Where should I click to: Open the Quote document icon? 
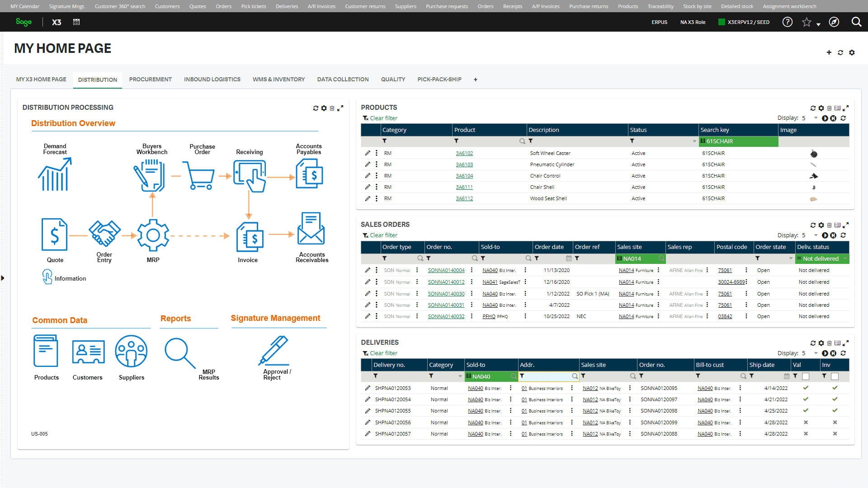tap(55, 235)
